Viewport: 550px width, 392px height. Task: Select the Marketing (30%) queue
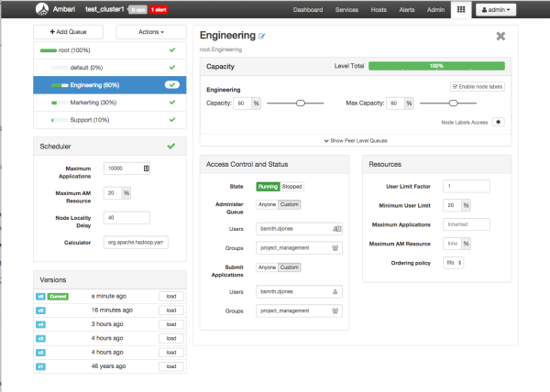(x=92, y=103)
